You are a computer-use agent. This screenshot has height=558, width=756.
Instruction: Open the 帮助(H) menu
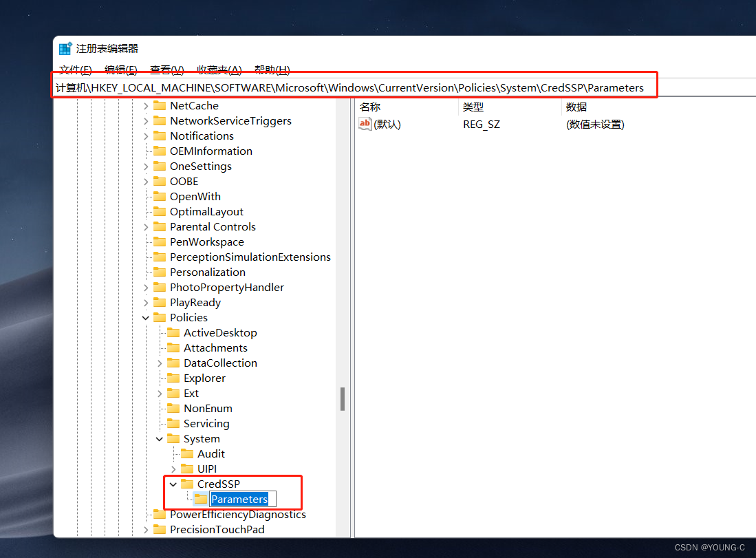pyautogui.click(x=272, y=70)
